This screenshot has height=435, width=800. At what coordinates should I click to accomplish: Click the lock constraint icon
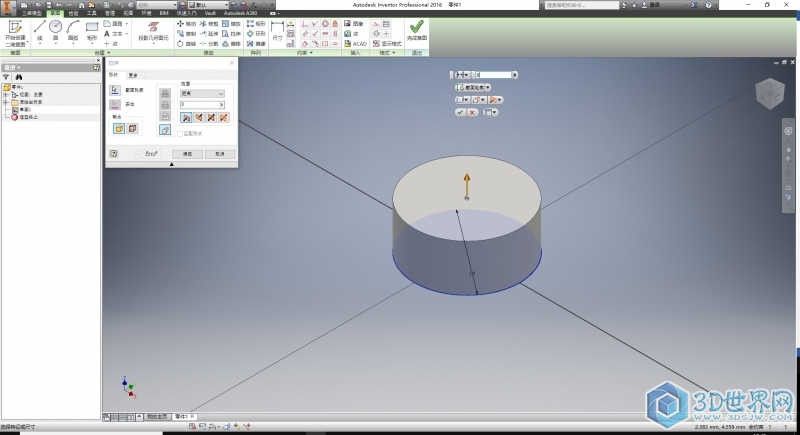pyautogui.click(x=335, y=24)
